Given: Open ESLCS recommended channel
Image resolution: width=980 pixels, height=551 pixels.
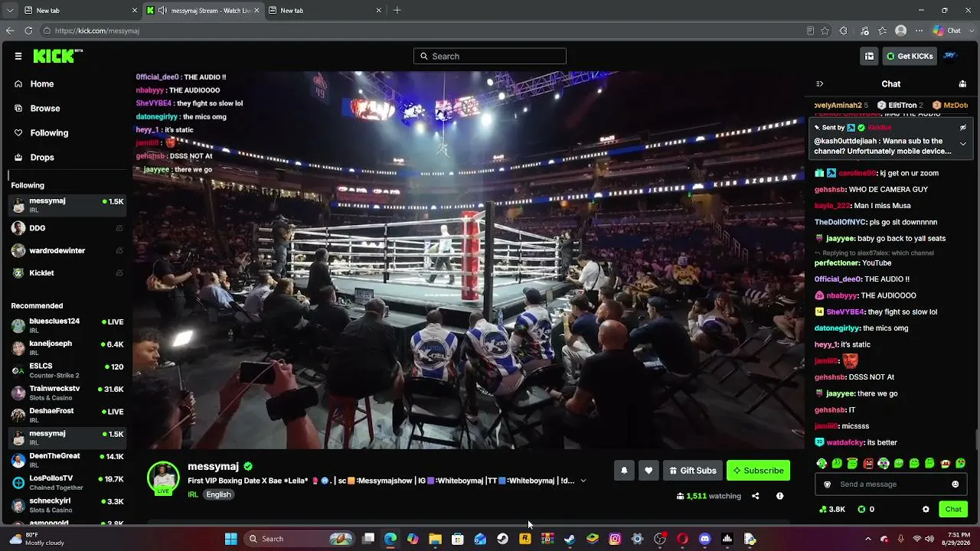Looking at the screenshot, I should click(x=67, y=370).
